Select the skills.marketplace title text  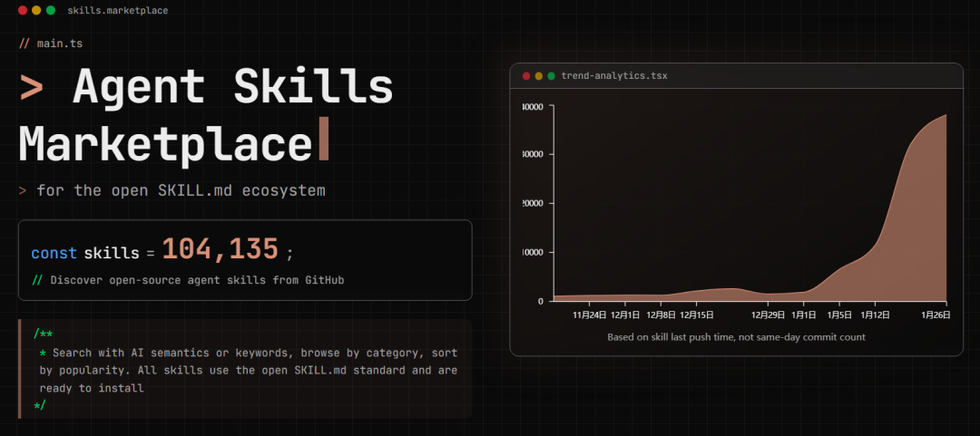pos(117,10)
